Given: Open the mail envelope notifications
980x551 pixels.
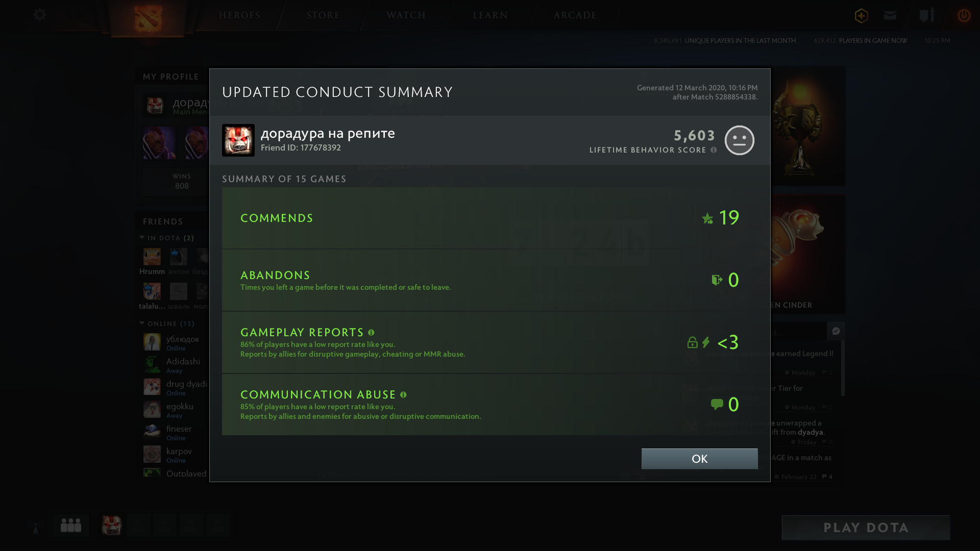Looking at the screenshot, I should coord(890,15).
